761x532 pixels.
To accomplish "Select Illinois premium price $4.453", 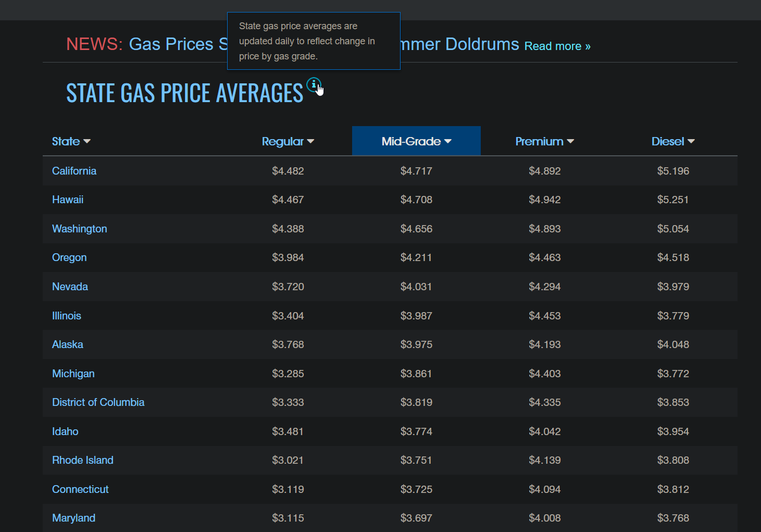I will tap(545, 316).
